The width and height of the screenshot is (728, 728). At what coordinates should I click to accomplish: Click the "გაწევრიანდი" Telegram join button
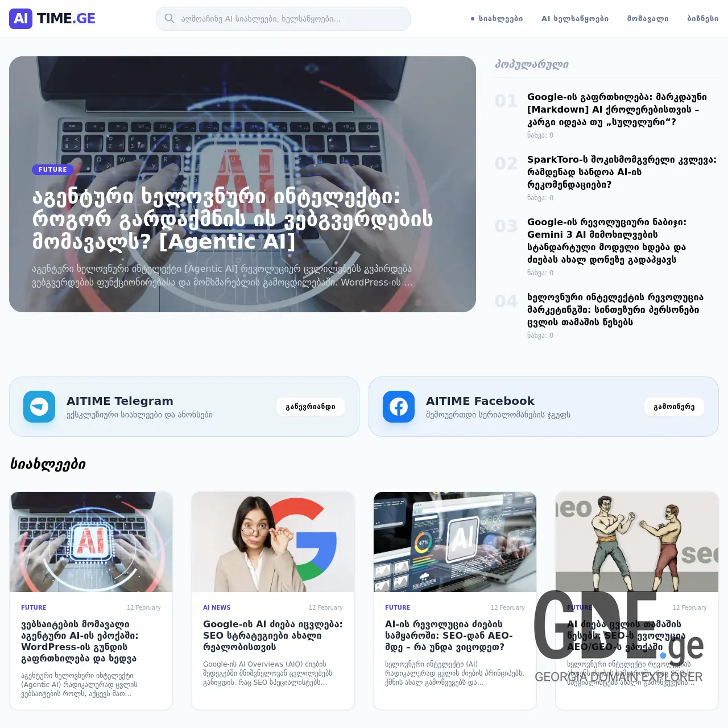tap(311, 407)
